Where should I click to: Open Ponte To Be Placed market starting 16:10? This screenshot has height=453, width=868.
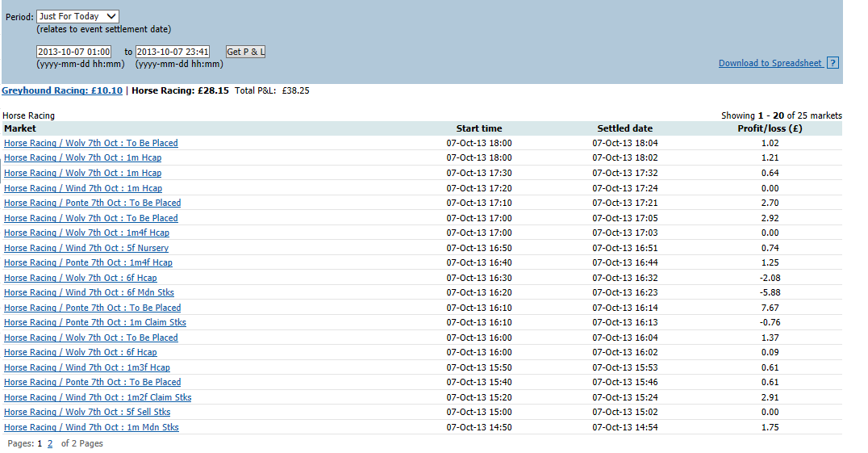pyautogui.click(x=93, y=308)
